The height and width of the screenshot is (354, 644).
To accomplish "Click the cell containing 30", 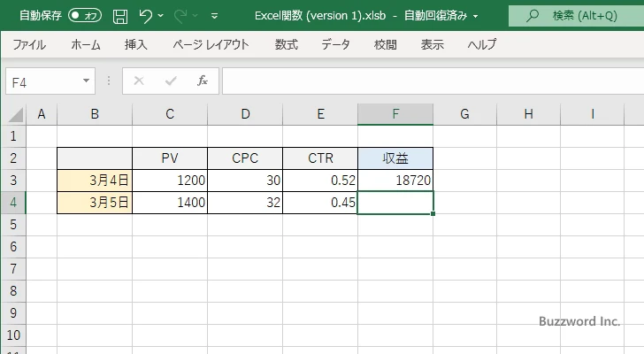I will (245, 181).
